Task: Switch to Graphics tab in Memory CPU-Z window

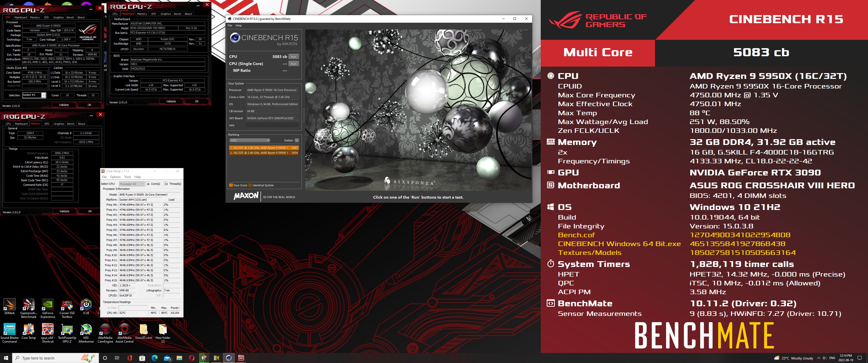Action: 59,124
